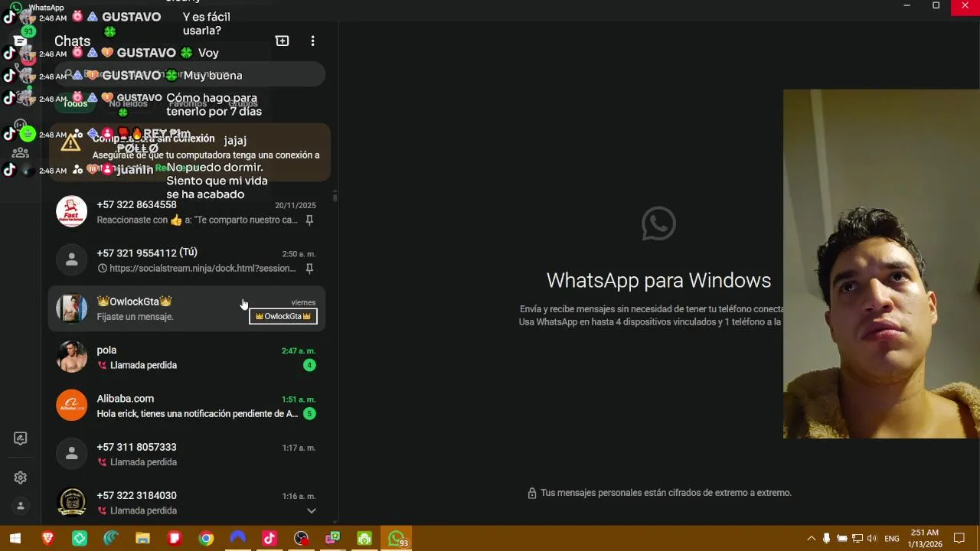Click the 4 unread badge on pola chat
The image size is (980, 551).
click(309, 365)
